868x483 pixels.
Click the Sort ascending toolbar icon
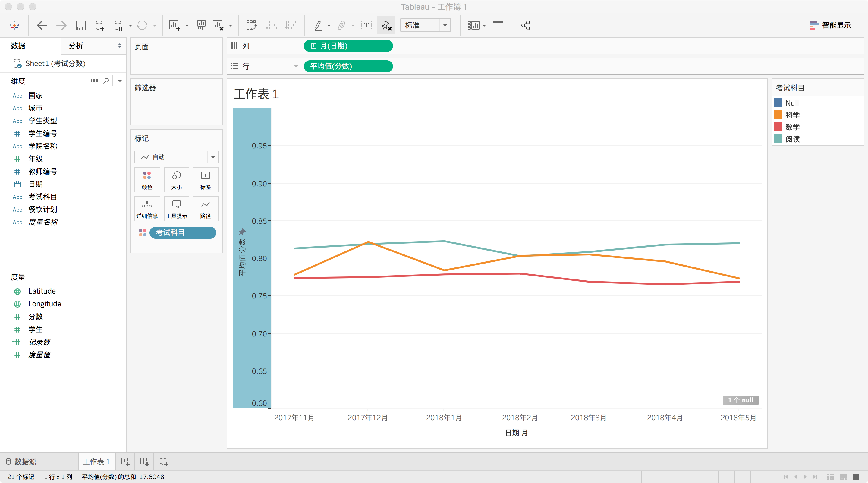tap(271, 25)
